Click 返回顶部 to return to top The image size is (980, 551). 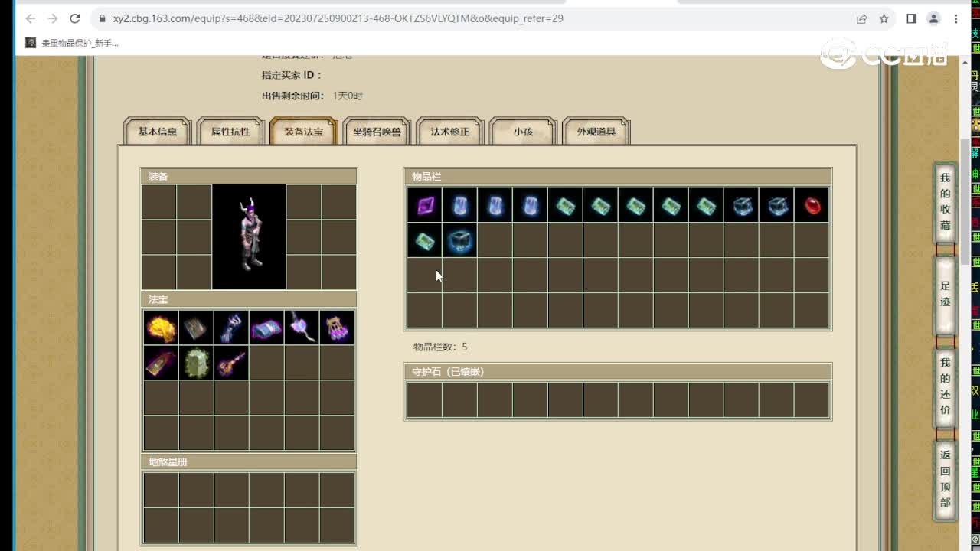(946, 479)
